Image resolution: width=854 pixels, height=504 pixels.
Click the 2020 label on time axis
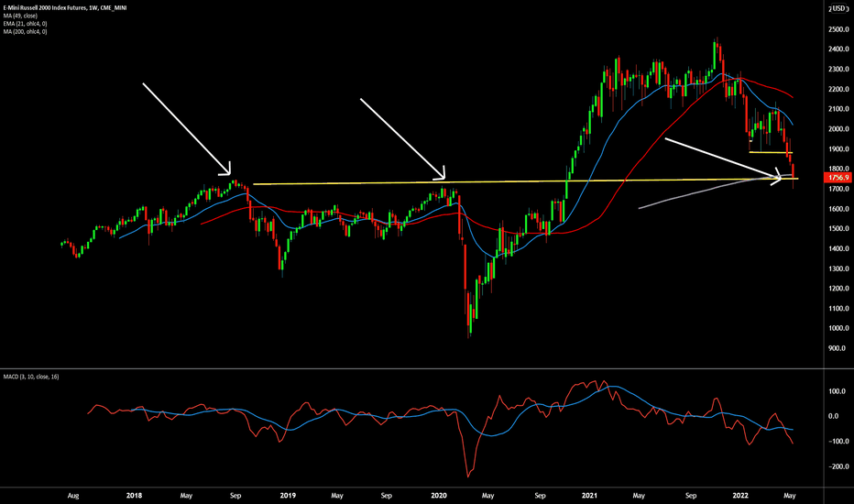click(x=438, y=496)
